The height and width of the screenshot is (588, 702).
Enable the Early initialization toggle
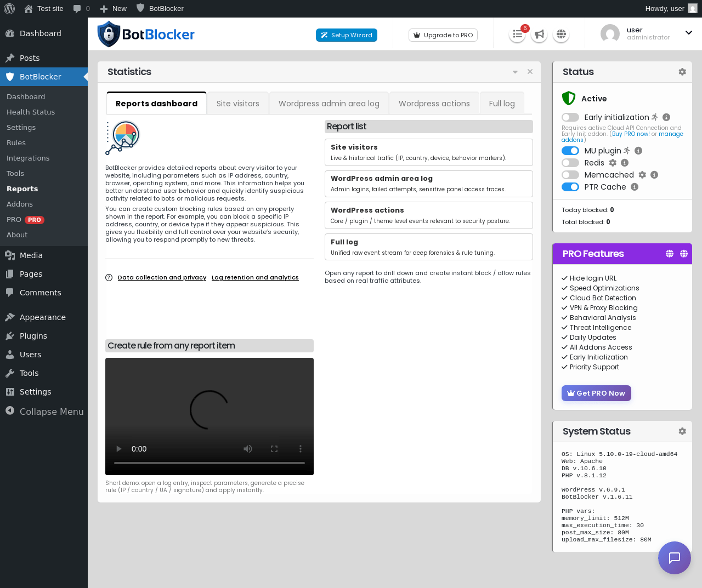pyautogui.click(x=570, y=117)
